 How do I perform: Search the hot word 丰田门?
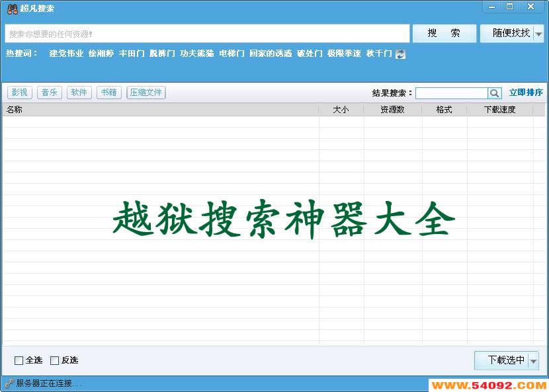point(132,54)
